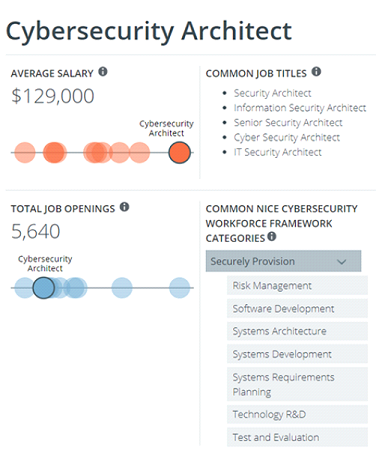
Task: Collapse the Securely Provision dropdown
Action: [283, 261]
